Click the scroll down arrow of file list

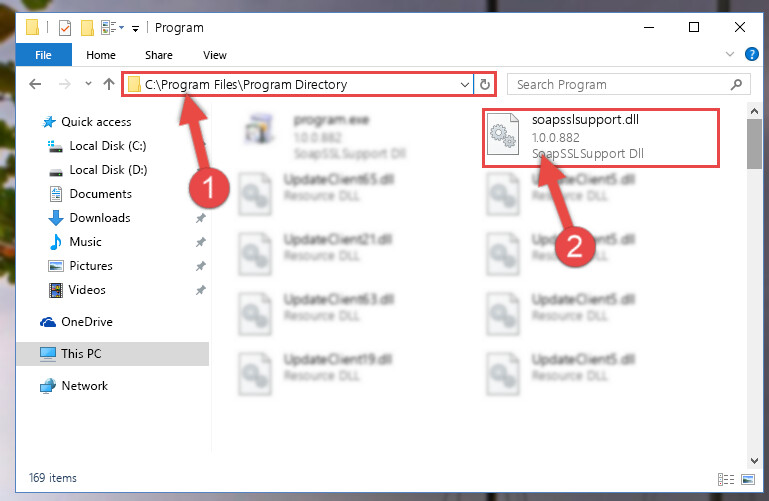point(754,461)
